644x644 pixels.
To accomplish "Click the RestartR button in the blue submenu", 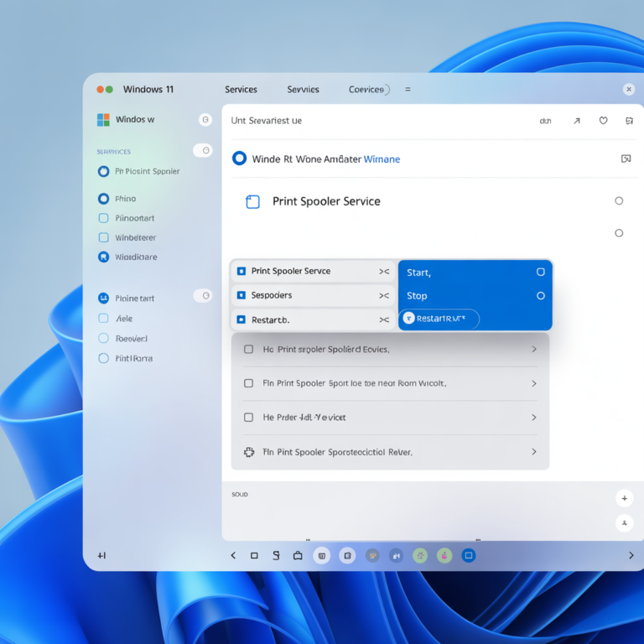I will [439, 319].
